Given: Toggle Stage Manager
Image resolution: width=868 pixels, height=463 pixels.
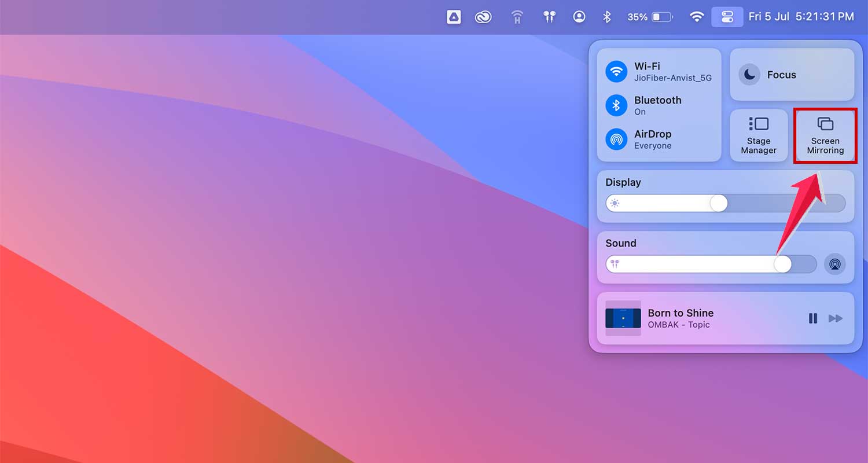Looking at the screenshot, I should [x=759, y=135].
